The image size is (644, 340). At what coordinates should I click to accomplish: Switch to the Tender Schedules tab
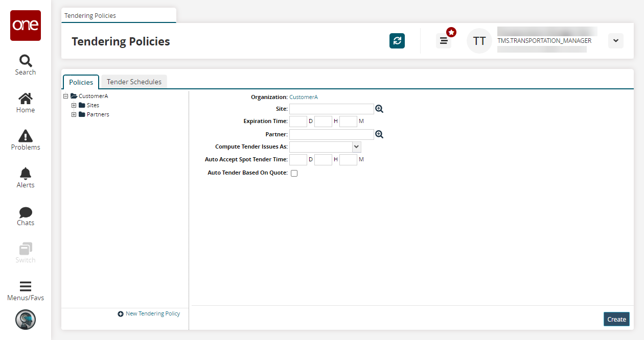tap(134, 82)
